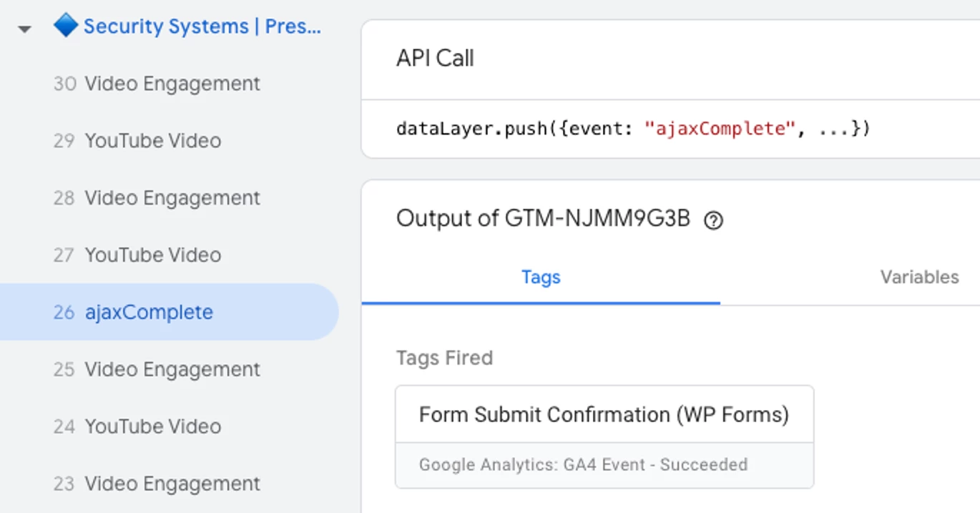Open the Form Submit Confirmation (WP Forms) tag
Image resolution: width=980 pixels, height=513 pixels.
pyautogui.click(x=604, y=415)
